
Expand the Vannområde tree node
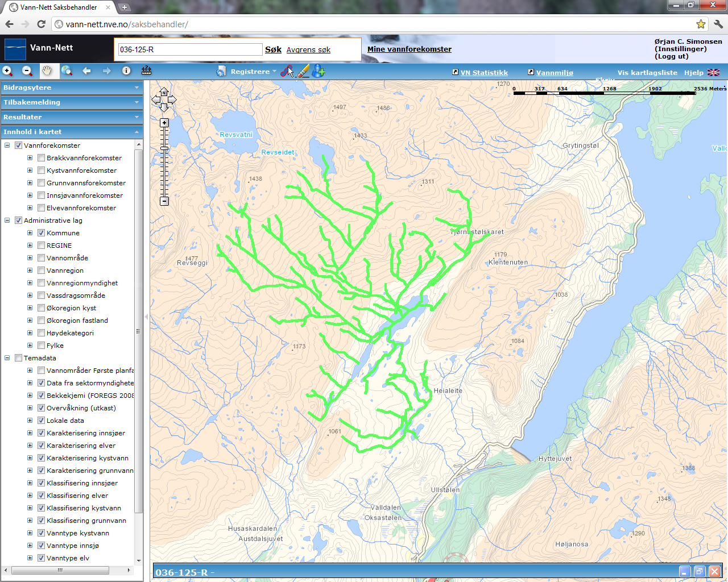pyautogui.click(x=30, y=258)
